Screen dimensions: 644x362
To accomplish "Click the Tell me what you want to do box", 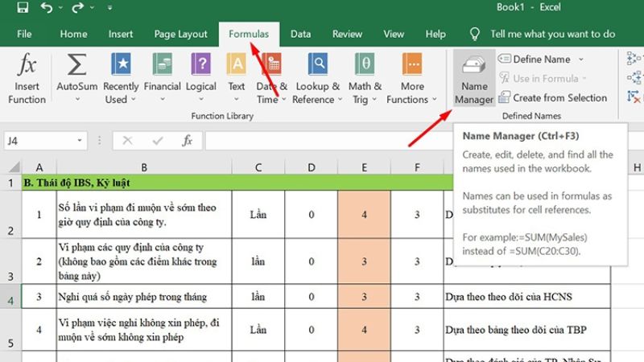I will click(x=552, y=34).
